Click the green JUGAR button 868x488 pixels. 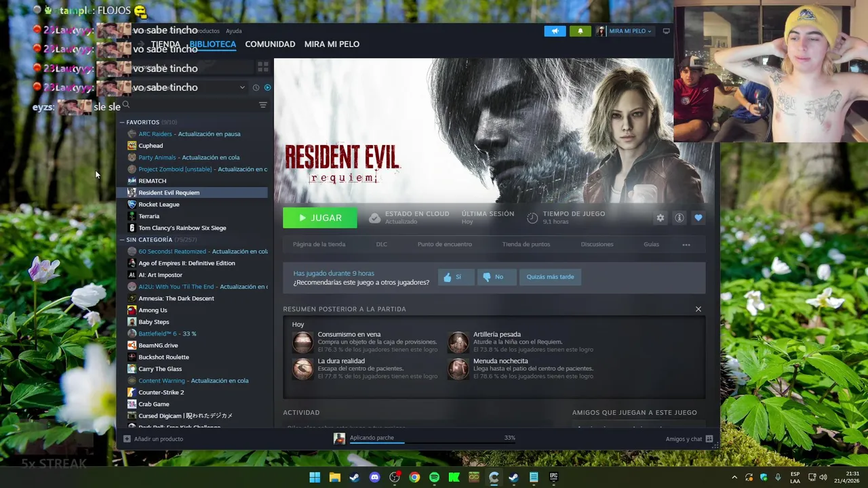[320, 218]
